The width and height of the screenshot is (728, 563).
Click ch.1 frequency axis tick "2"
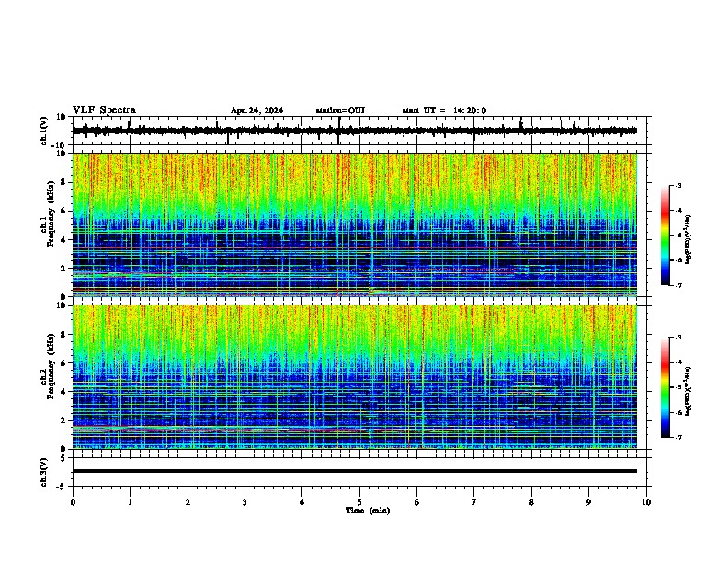click(x=64, y=268)
